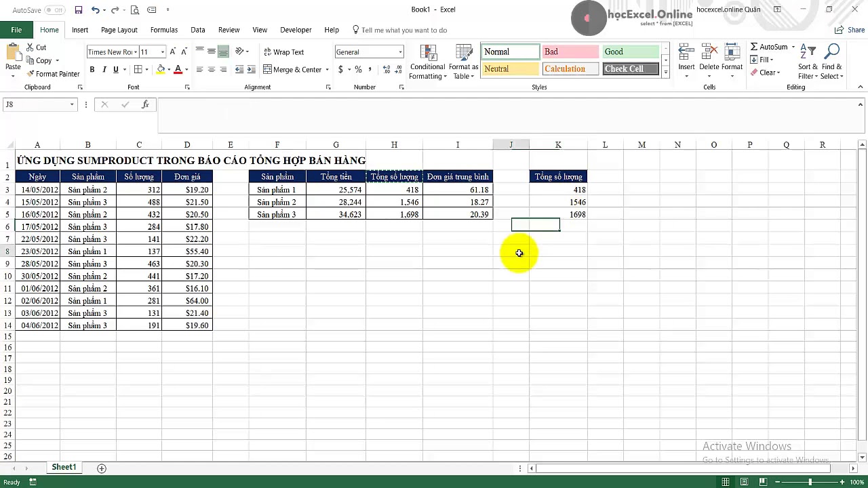The height and width of the screenshot is (488, 868).
Task: Click the Save icon in the title bar
Action: pos(79,10)
